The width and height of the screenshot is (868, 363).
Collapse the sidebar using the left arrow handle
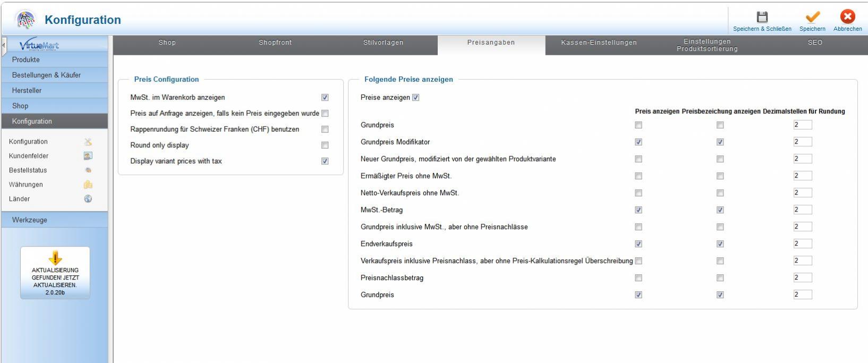[4, 45]
